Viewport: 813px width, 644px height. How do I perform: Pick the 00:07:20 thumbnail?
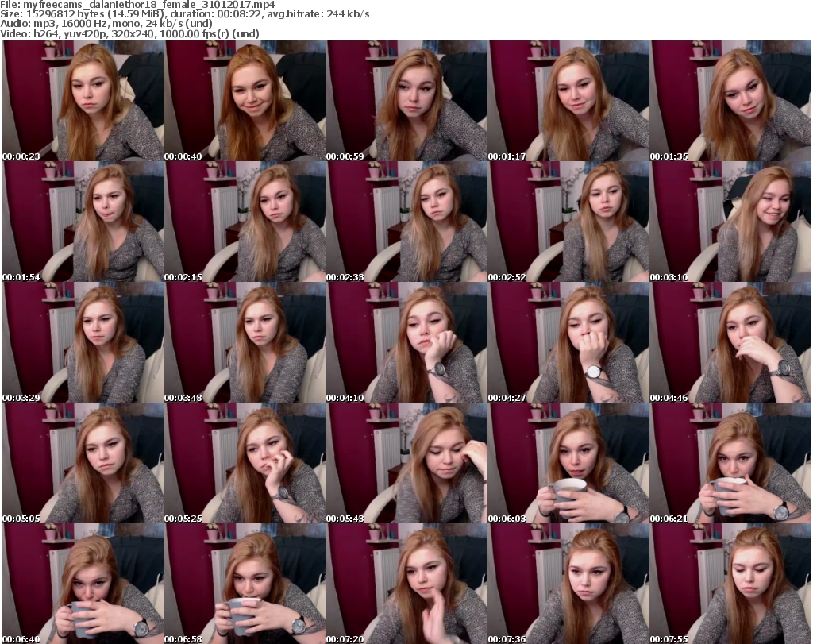[x=406, y=584]
